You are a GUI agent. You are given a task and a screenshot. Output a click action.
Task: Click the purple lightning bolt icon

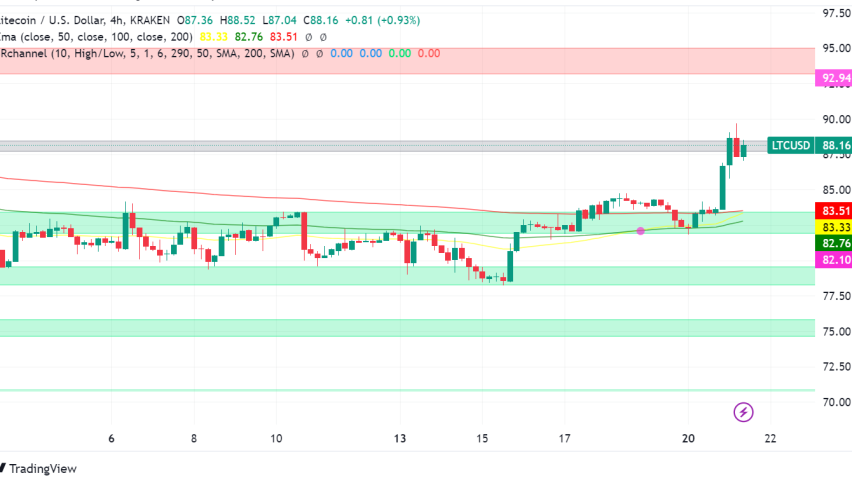coord(743,412)
